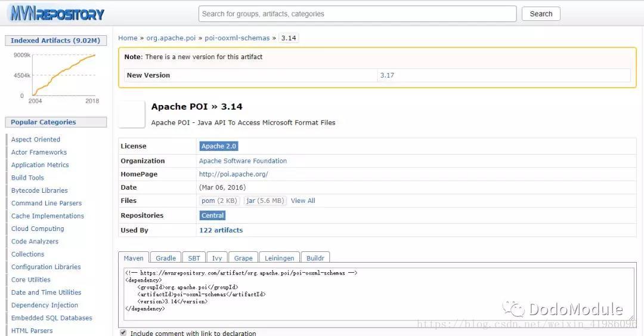
Task: Switch to the SBT tab
Action: click(x=194, y=258)
